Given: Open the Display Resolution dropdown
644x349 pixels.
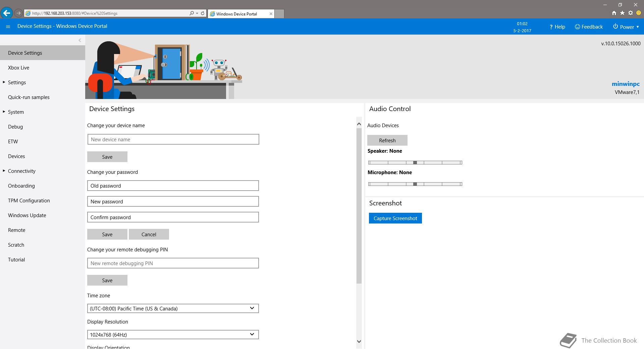Looking at the screenshot, I should (x=173, y=335).
